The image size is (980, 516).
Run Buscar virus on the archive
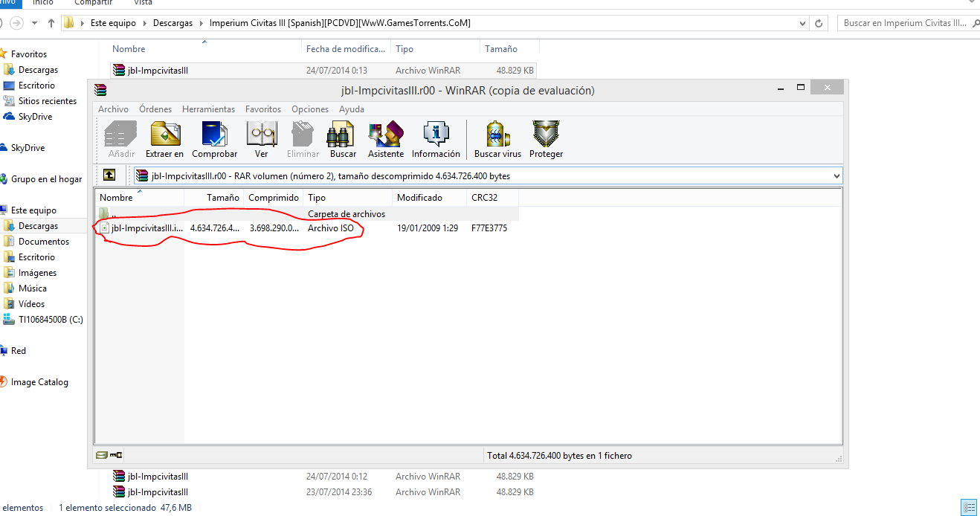click(x=497, y=139)
